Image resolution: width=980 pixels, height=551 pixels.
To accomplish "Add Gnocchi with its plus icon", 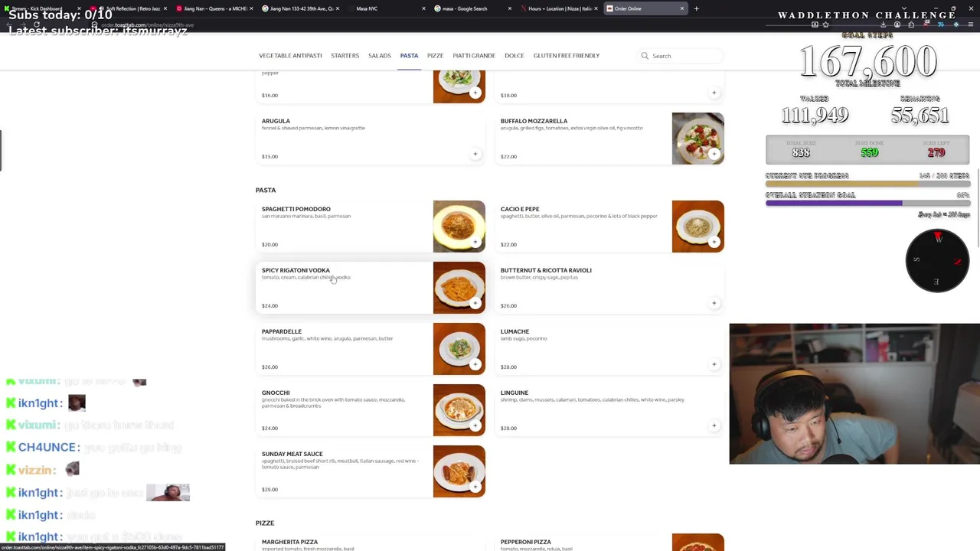I will click(475, 425).
